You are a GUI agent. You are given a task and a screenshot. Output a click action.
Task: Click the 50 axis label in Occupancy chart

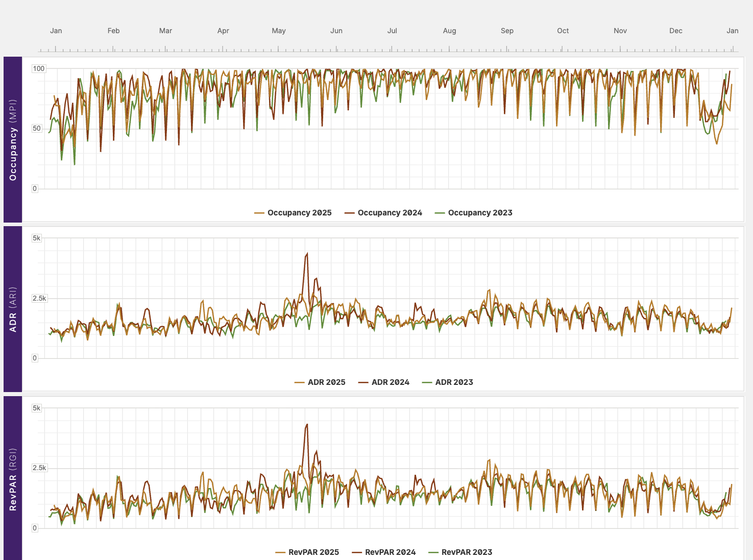coord(37,128)
